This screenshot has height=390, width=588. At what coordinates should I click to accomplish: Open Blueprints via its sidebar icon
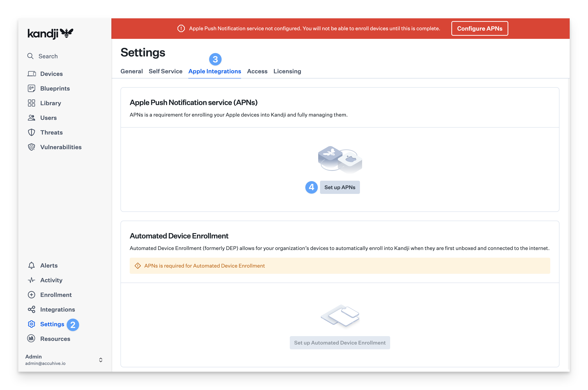tap(32, 89)
